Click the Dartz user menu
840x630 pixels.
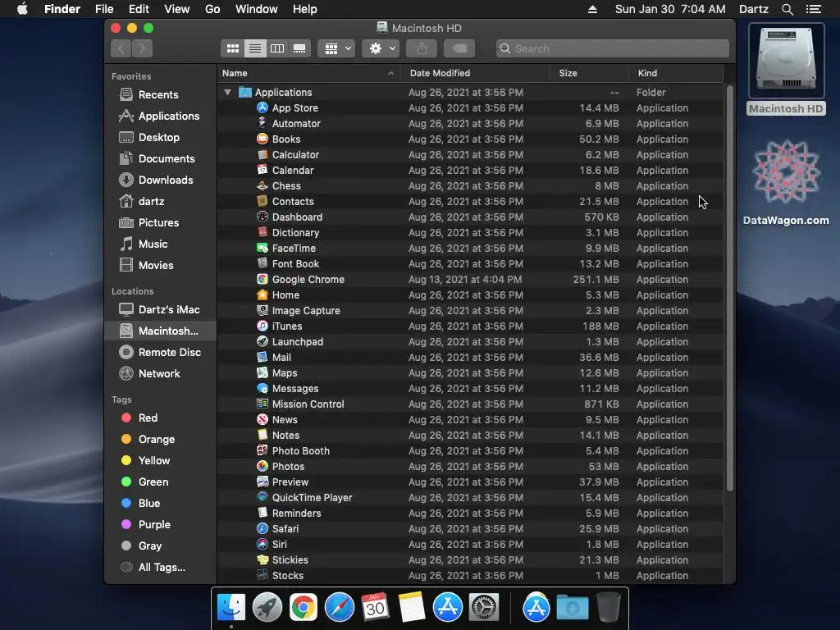coord(754,9)
